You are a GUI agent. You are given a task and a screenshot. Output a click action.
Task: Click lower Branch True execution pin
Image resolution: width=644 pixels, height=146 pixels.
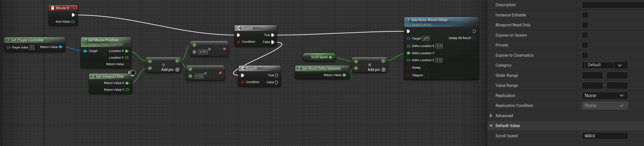click(x=277, y=76)
